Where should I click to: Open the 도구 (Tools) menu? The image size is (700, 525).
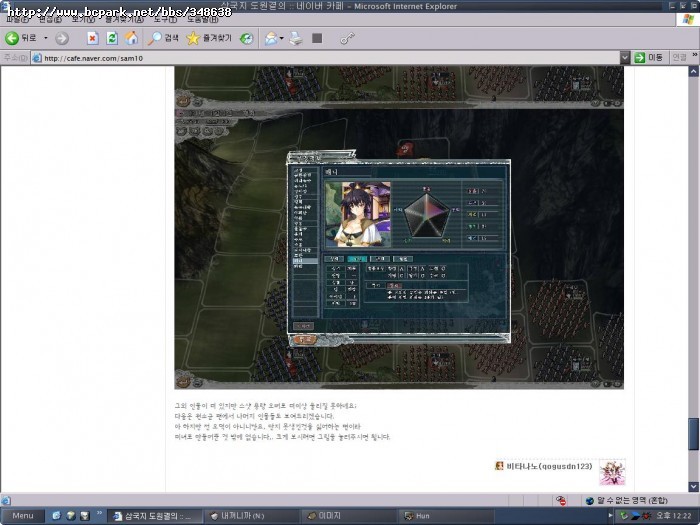(165, 19)
